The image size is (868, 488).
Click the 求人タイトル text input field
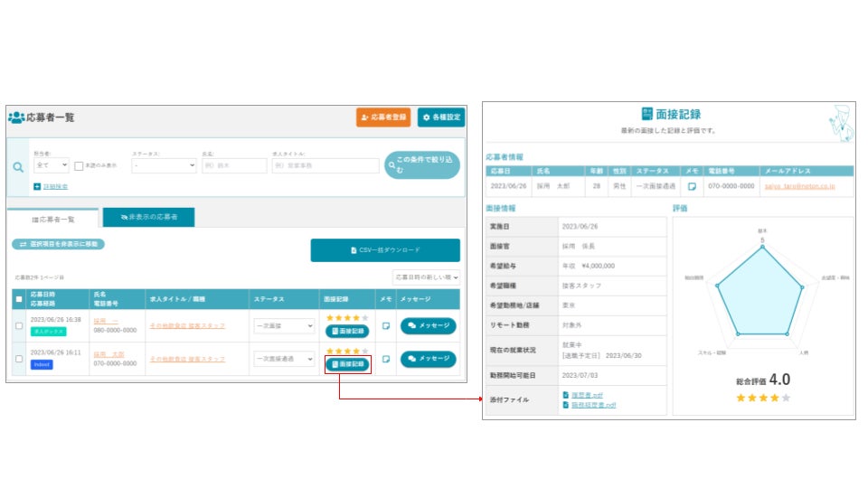pyautogui.click(x=325, y=165)
